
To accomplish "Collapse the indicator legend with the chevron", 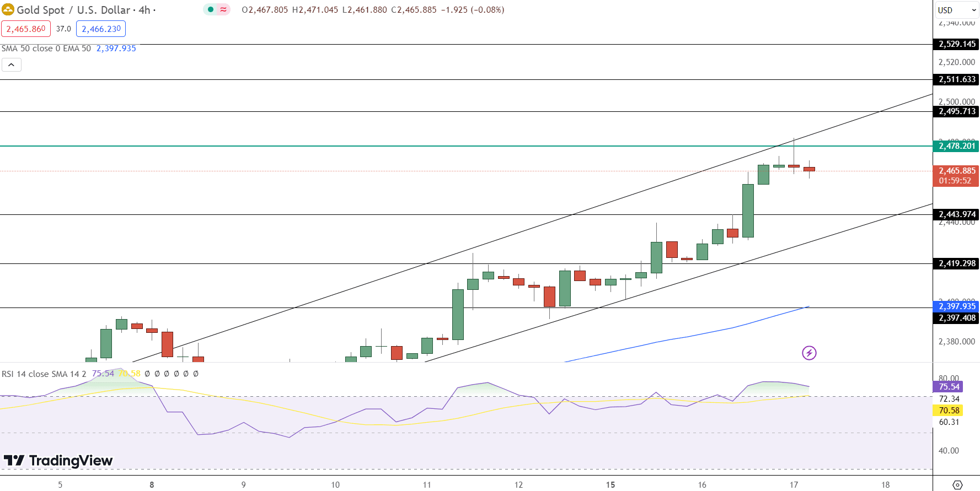I will click(x=12, y=65).
